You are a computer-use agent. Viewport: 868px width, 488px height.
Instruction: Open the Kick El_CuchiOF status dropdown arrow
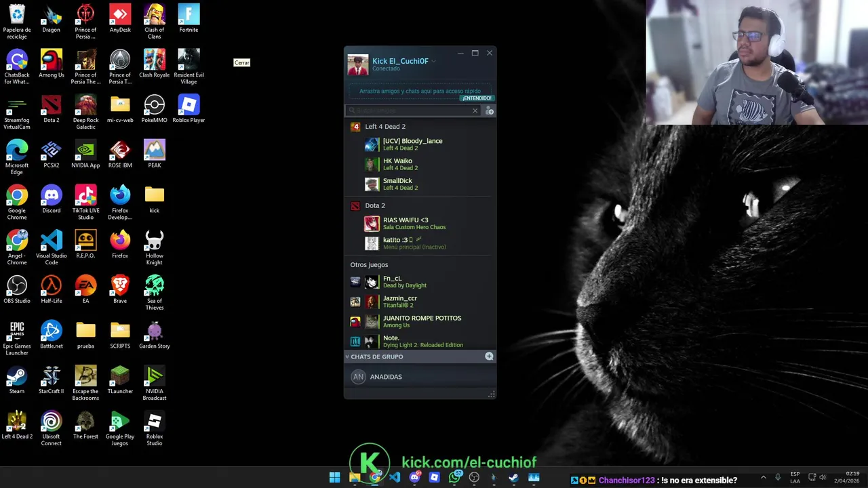[x=433, y=61]
